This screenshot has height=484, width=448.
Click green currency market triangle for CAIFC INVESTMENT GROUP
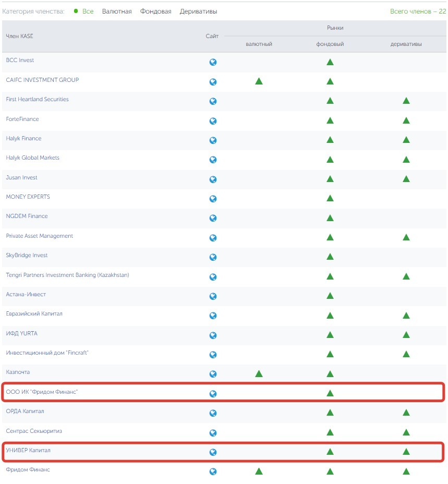pos(259,81)
